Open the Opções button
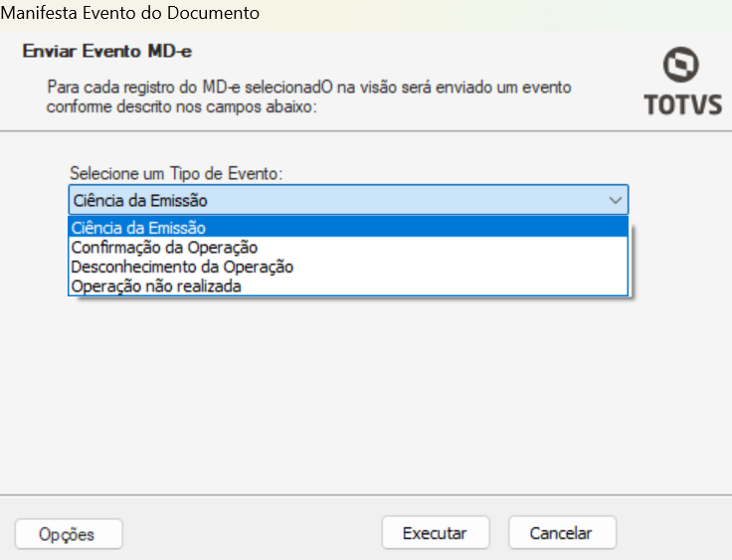 pos(69,533)
